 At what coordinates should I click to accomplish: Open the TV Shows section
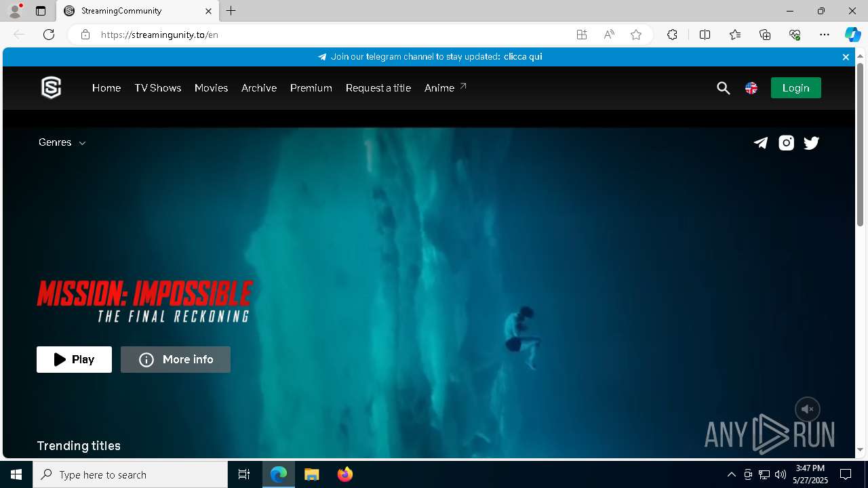coord(157,88)
